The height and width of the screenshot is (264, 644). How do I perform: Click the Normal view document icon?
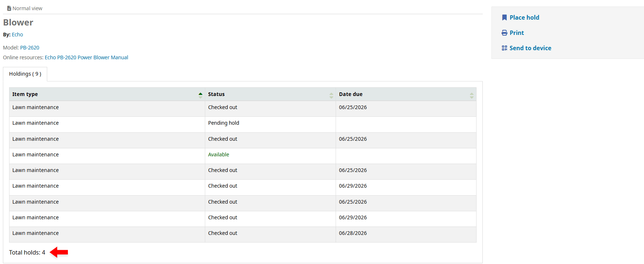[9, 8]
